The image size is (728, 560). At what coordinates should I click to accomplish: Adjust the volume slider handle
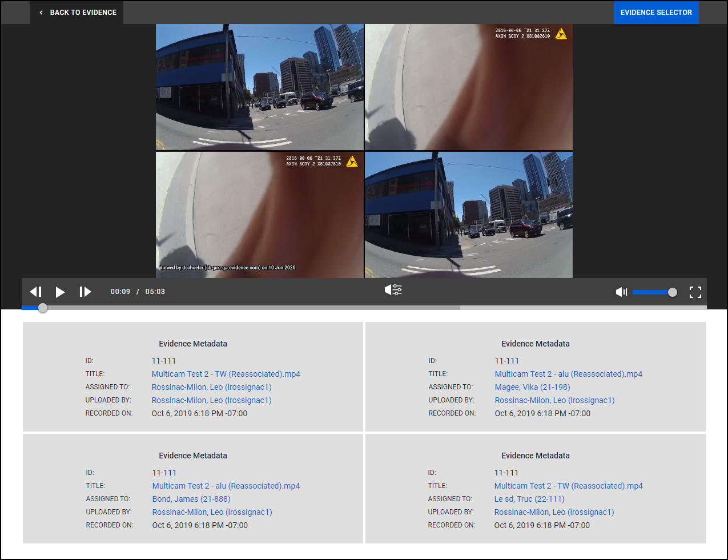(x=672, y=292)
